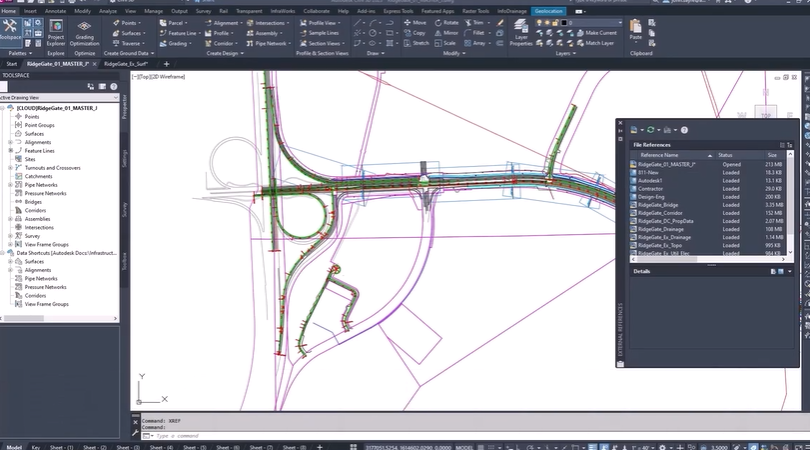This screenshot has width=810, height=450.
Task: Toggle list view in File References header
Action: tap(782, 145)
